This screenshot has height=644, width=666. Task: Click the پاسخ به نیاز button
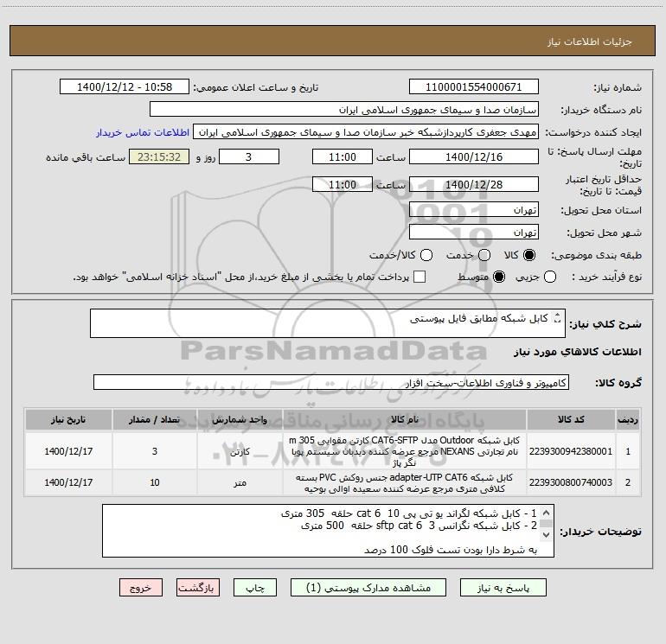[503, 588]
